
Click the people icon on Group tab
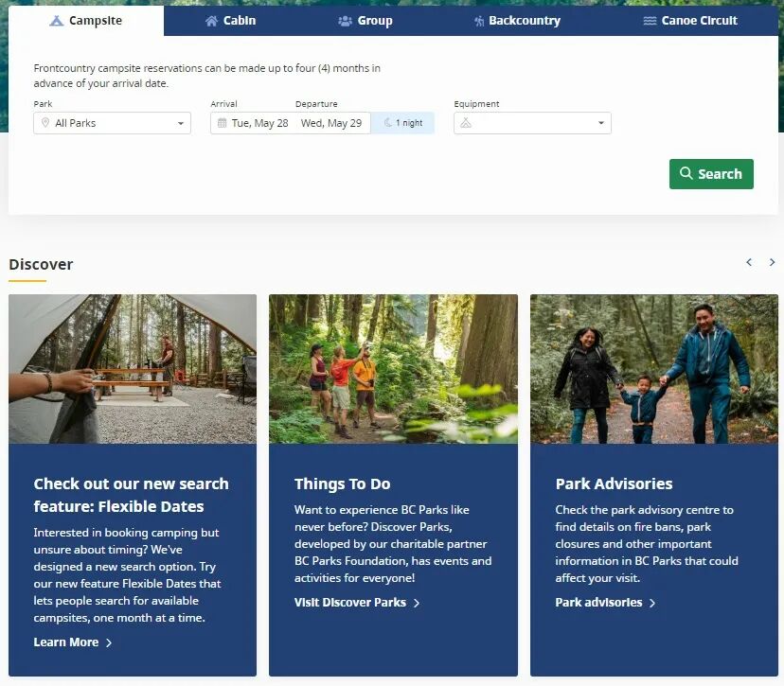coord(345,21)
